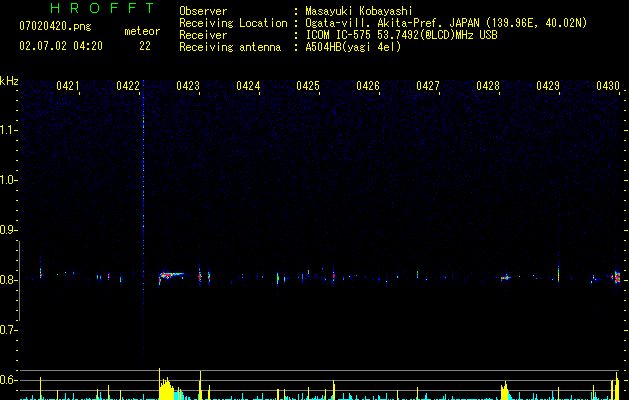This screenshot has height=400, width=629.
Task: Click the observer name Masayuki Kobayashi
Action: pos(359,11)
